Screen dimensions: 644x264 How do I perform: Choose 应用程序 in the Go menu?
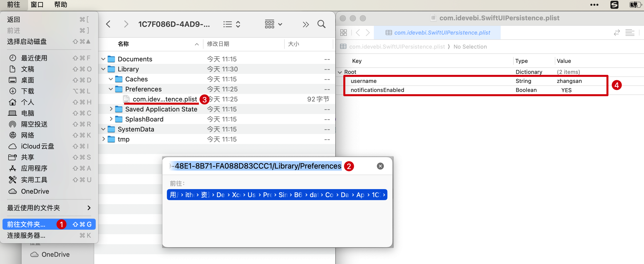click(49, 168)
